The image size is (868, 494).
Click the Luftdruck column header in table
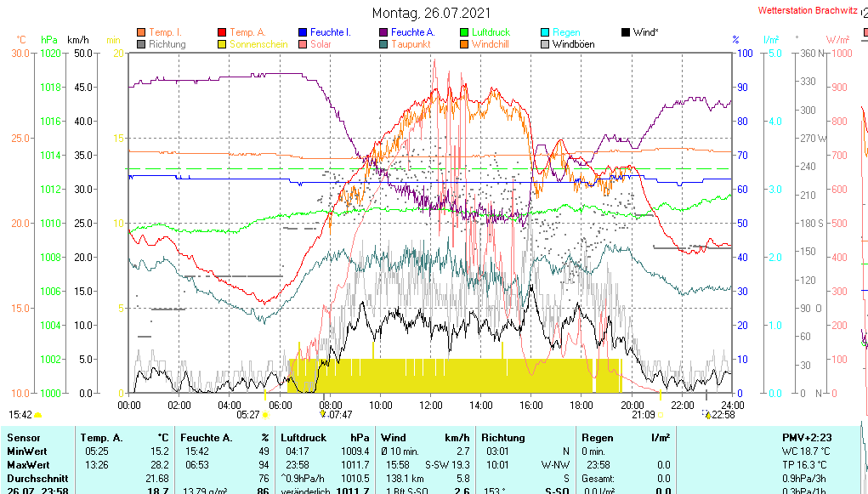[x=303, y=437]
